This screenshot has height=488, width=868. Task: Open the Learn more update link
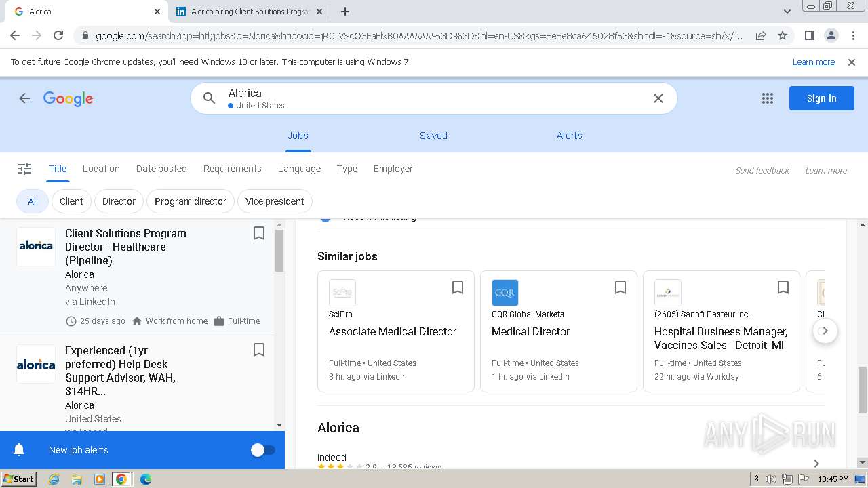(x=814, y=62)
